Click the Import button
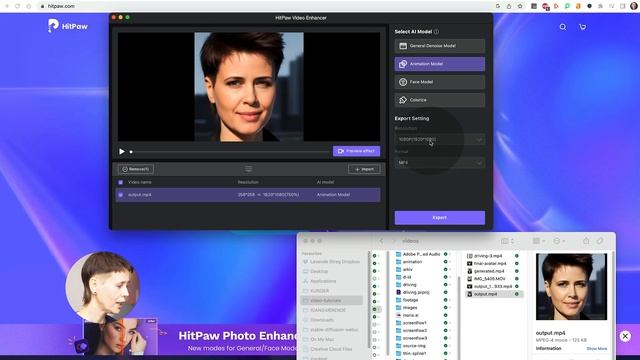 coord(364,169)
